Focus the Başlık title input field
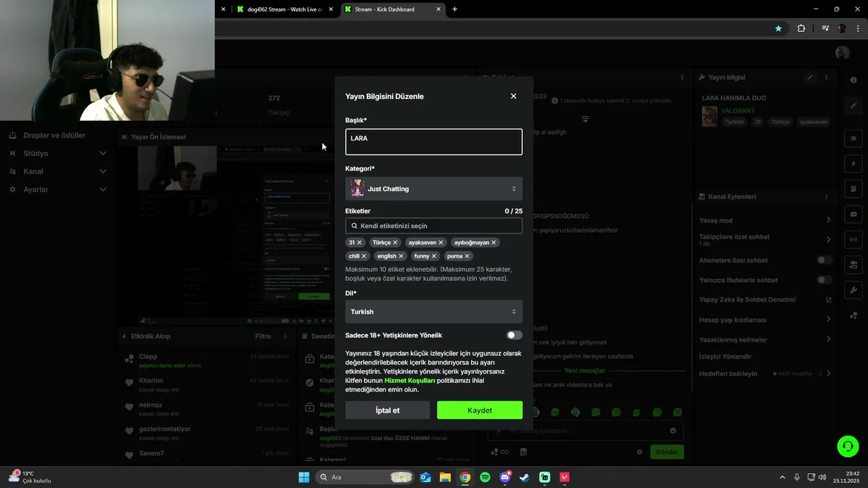This screenshot has width=868, height=488. click(434, 142)
